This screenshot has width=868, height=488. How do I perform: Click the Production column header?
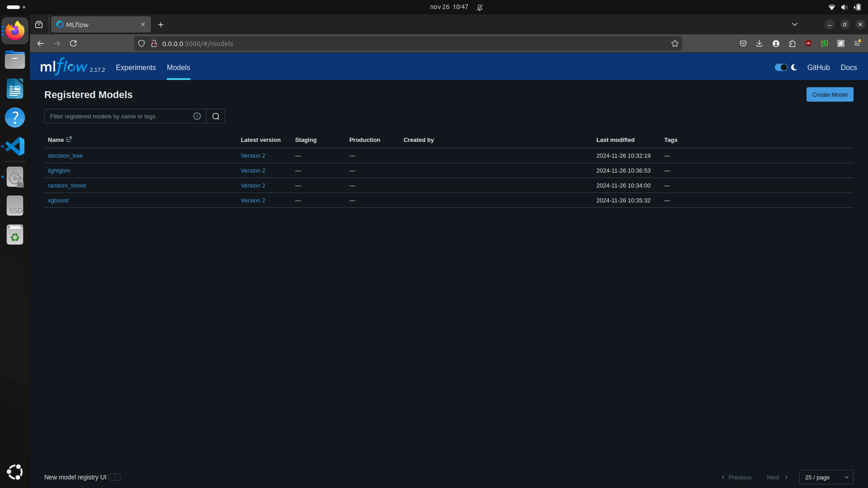(364, 140)
